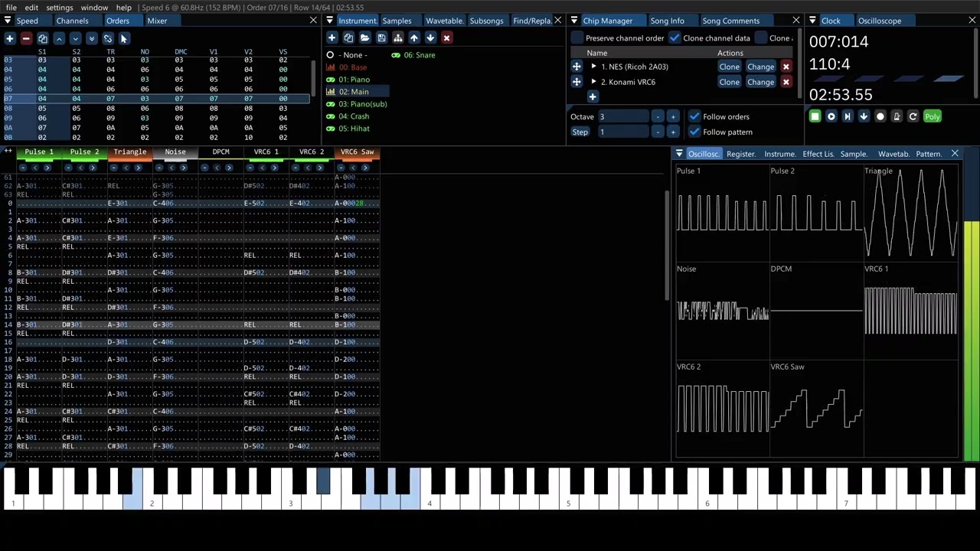The height and width of the screenshot is (551, 980).
Task: Toggle Poly note preview mode
Action: click(x=932, y=116)
